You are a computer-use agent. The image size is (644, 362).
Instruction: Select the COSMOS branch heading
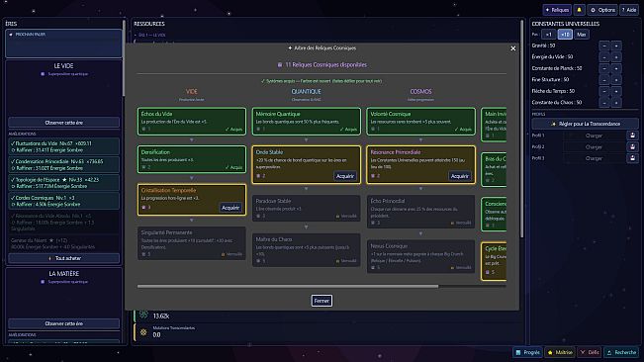click(x=420, y=92)
